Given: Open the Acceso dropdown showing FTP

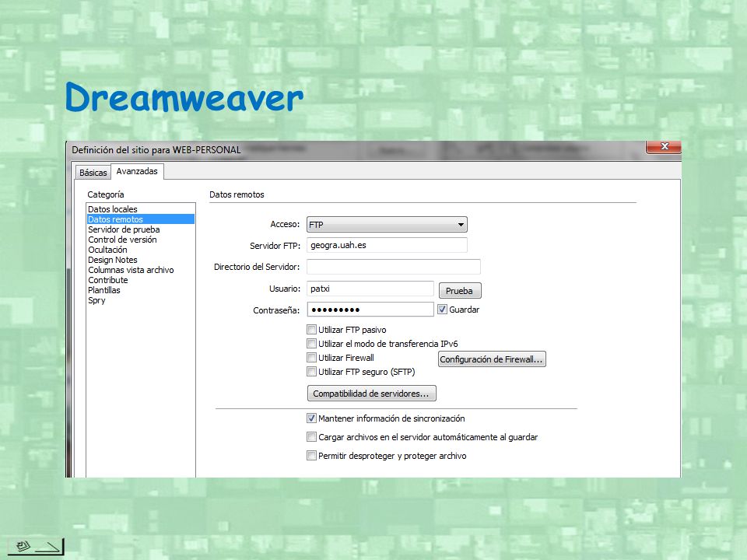Looking at the screenshot, I should coord(387,224).
